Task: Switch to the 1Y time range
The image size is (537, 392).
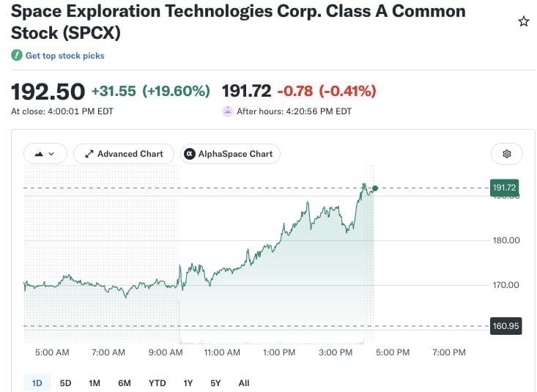Action: (x=188, y=382)
